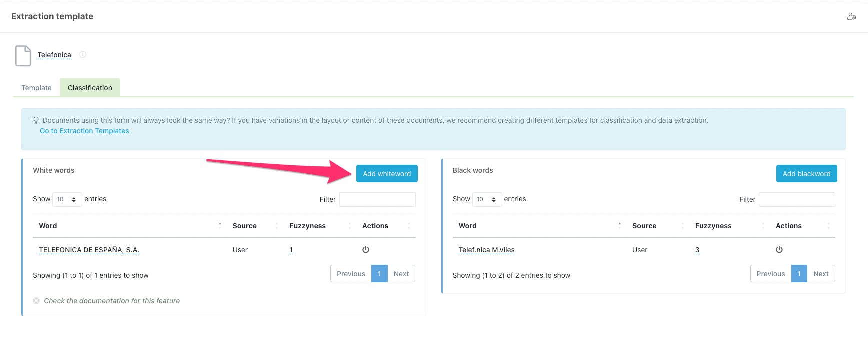Click Add blackword button
This screenshot has width=868, height=344.
[806, 174]
